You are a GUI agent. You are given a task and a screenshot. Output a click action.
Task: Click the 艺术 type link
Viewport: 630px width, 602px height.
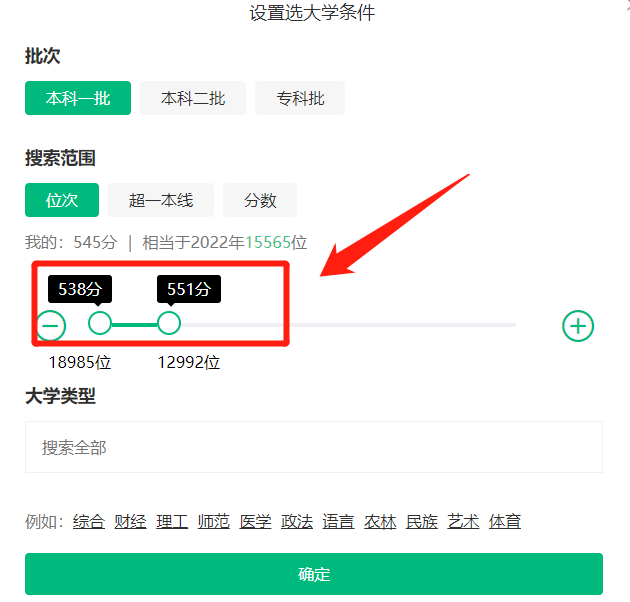[463, 522]
